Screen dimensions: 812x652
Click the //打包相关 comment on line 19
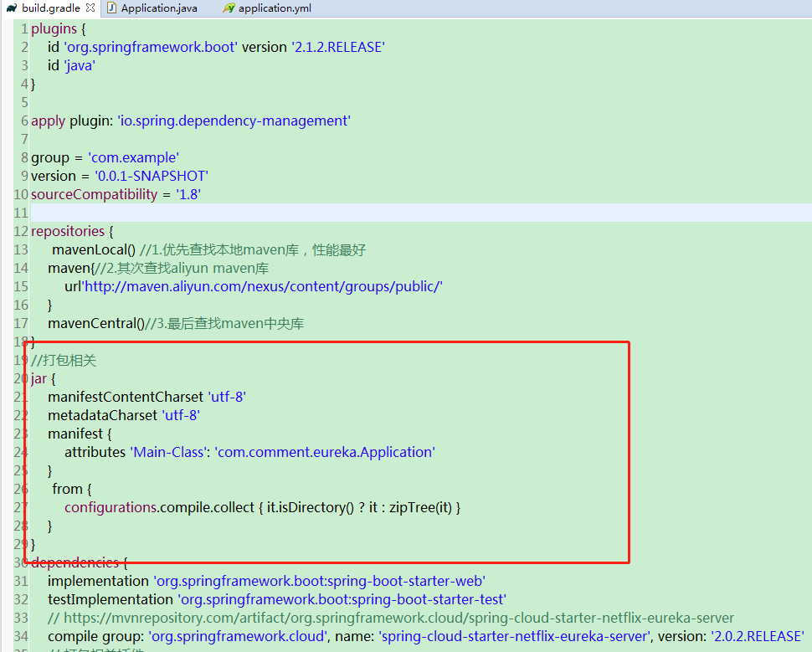64,360
